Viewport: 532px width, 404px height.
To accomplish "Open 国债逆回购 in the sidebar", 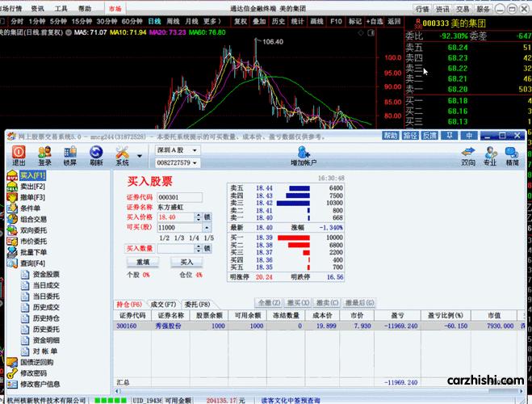I will (x=37, y=362).
